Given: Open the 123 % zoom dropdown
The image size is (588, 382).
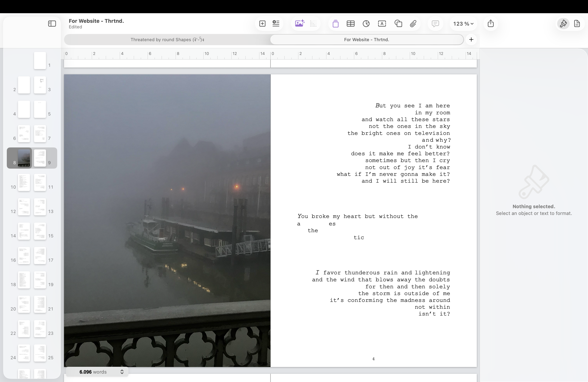Looking at the screenshot, I should [x=463, y=24].
